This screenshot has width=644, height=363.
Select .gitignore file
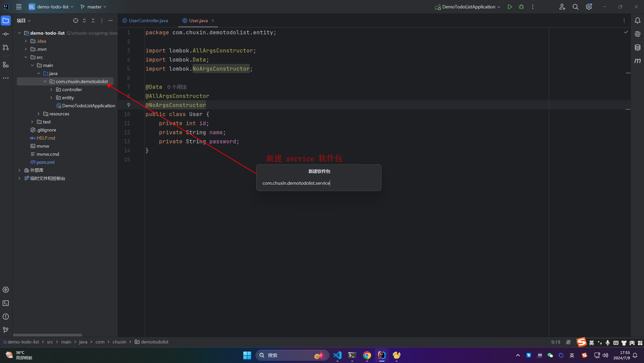(x=43, y=130)
